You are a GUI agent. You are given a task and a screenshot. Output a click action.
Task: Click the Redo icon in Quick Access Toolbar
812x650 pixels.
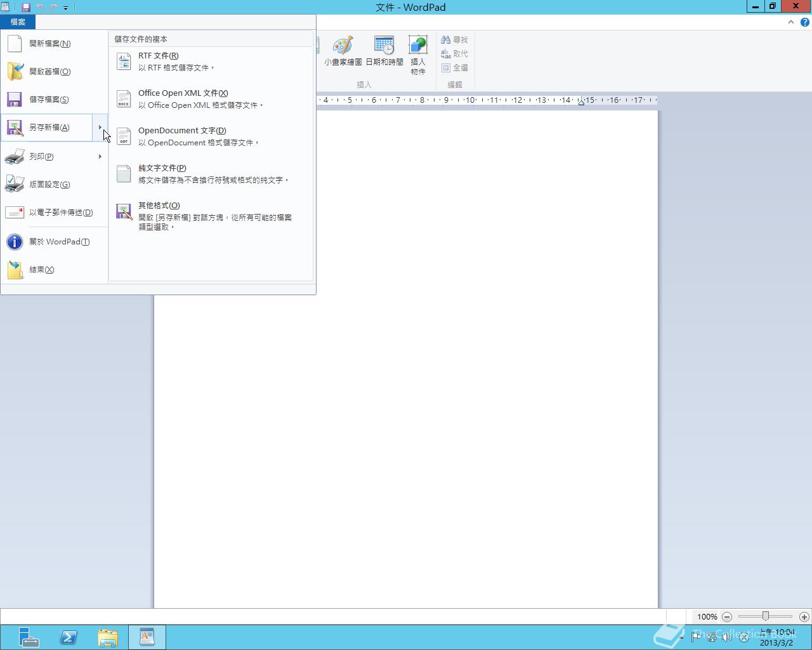click(53, 8)
